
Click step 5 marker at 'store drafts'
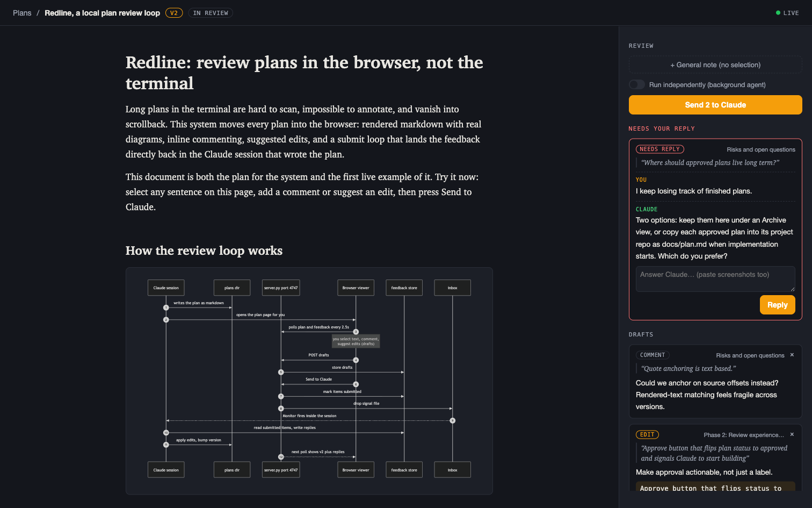281,372
